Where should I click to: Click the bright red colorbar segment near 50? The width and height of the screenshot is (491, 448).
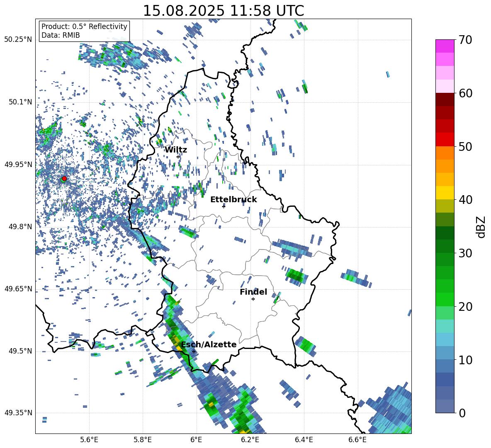[x=445, y=140]
